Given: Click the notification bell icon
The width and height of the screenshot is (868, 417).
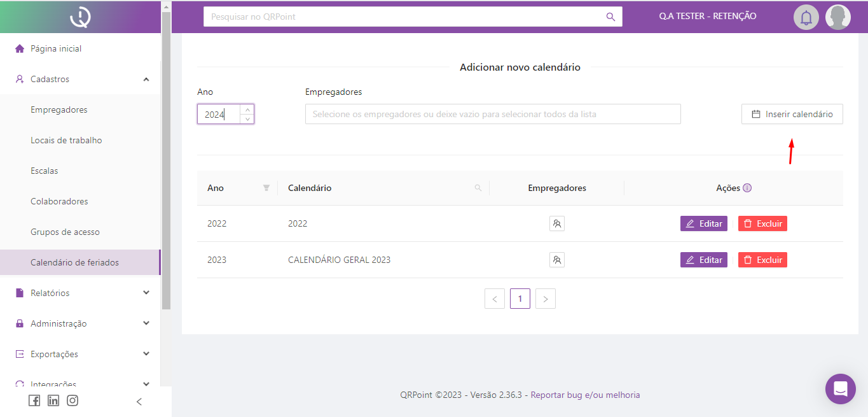Looking at the screenshot, I should [806, 17].
